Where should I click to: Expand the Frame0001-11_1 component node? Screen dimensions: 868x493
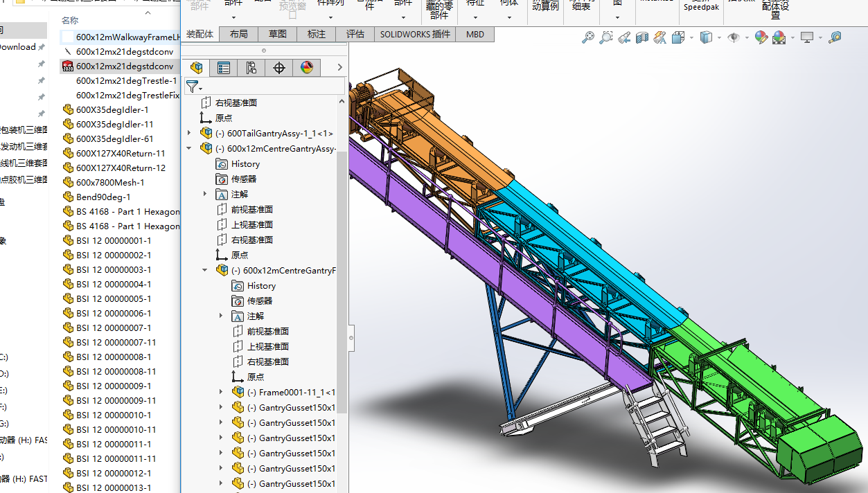pyautogui.click(x=222, y=392)
